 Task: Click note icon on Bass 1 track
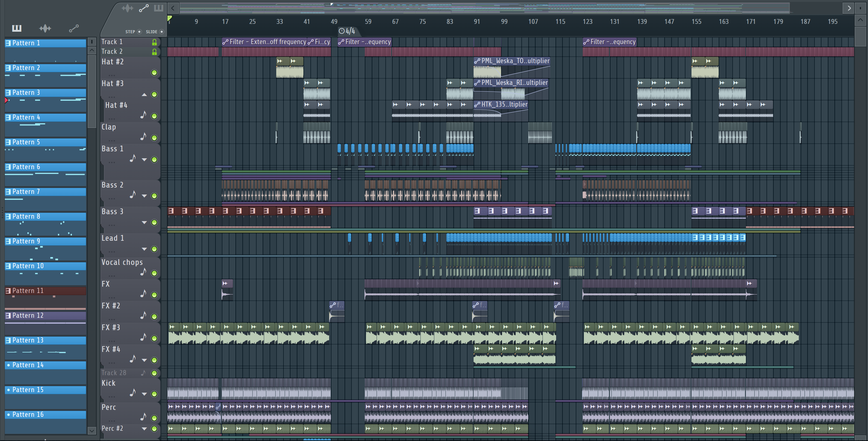(133, 158)
